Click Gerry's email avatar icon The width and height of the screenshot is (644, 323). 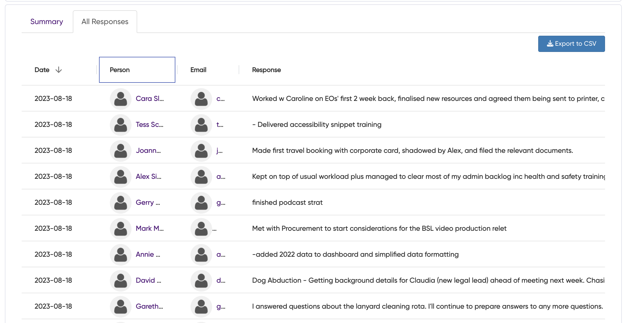click(201, 202)
